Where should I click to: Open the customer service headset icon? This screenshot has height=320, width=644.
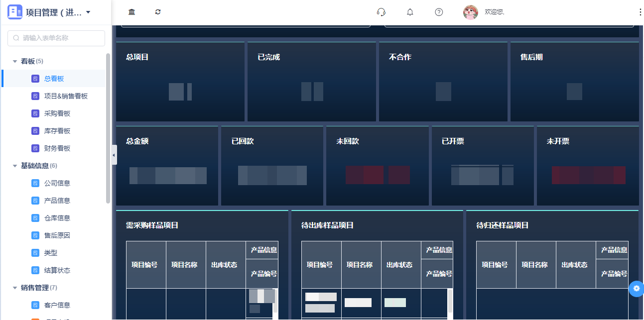tap(382, 12)
